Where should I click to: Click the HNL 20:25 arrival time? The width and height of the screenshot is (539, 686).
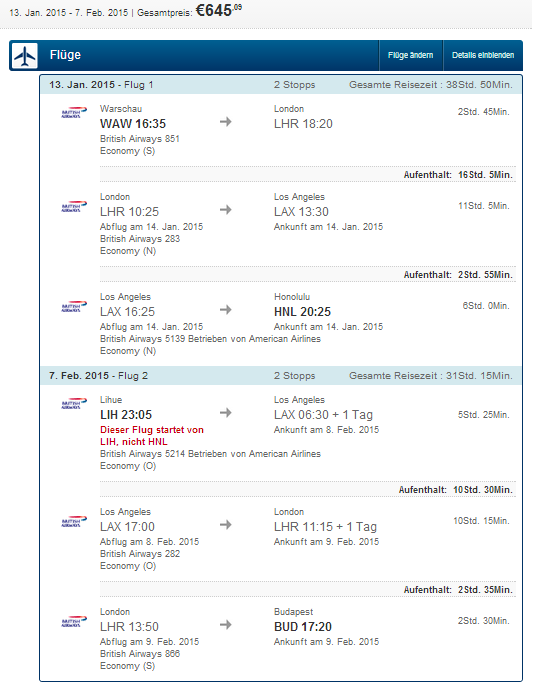(x=302, y=312)
